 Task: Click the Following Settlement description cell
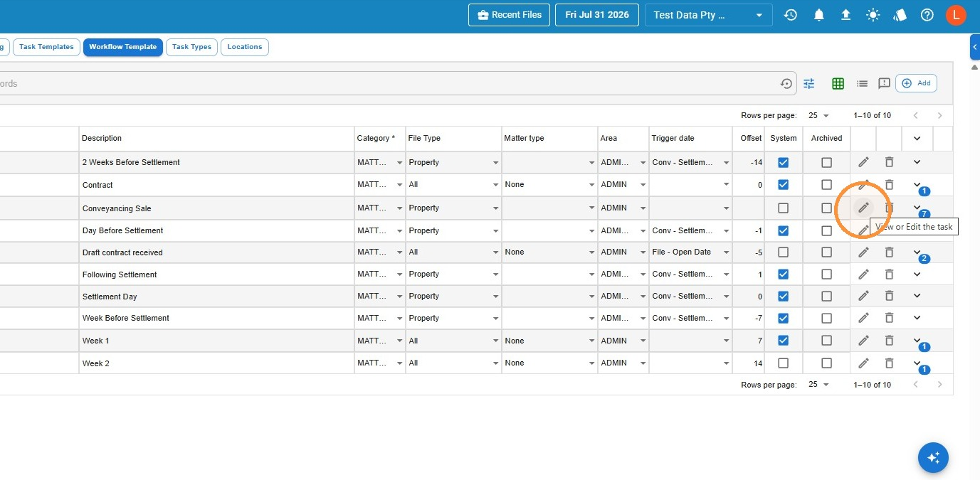216,274
